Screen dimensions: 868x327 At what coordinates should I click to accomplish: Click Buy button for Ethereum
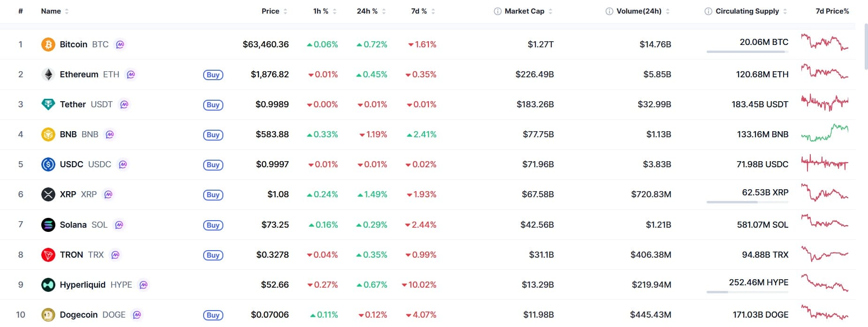coord(213,75)
